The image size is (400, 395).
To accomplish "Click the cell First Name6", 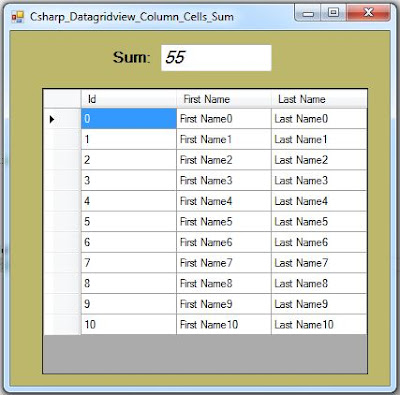I will (224, 242).
